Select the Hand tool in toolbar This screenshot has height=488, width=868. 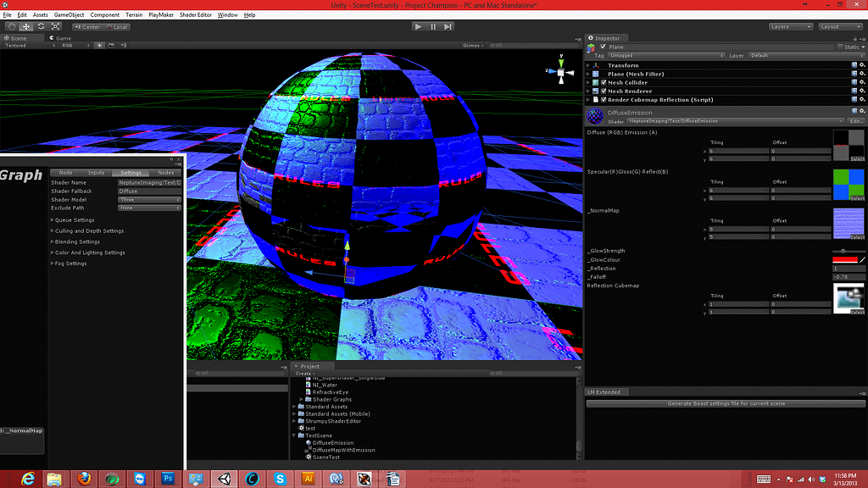click(13, 26)
